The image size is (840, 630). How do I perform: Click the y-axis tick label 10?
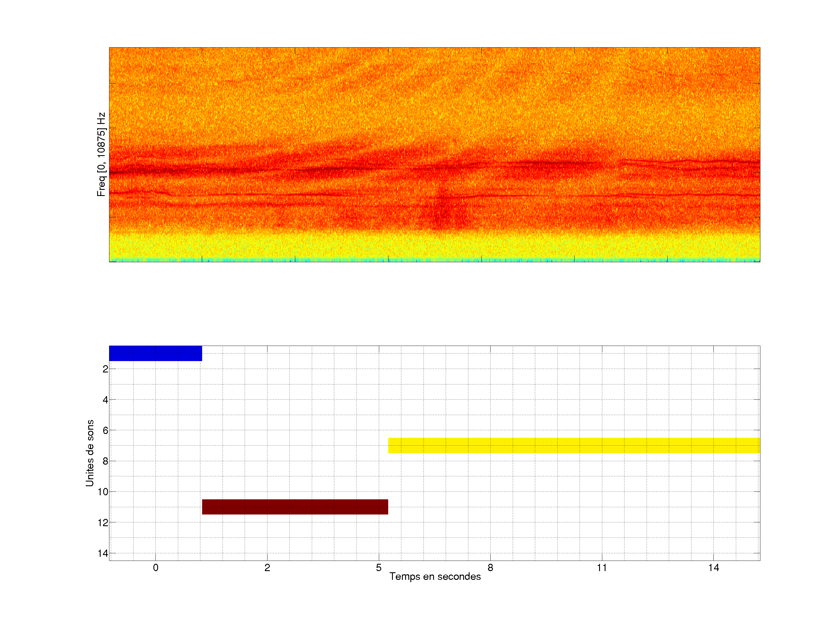point(103,492)
